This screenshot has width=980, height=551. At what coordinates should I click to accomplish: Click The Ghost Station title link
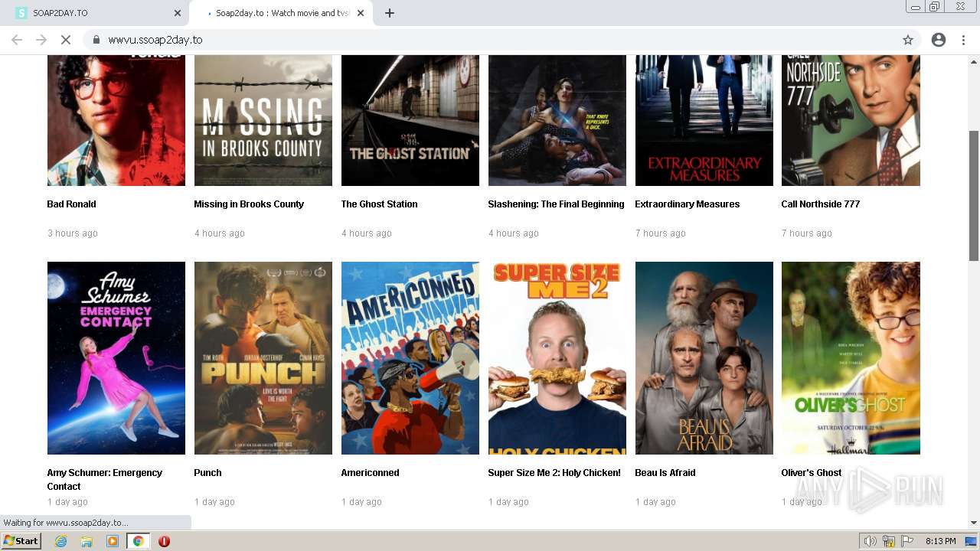(379, 204)
